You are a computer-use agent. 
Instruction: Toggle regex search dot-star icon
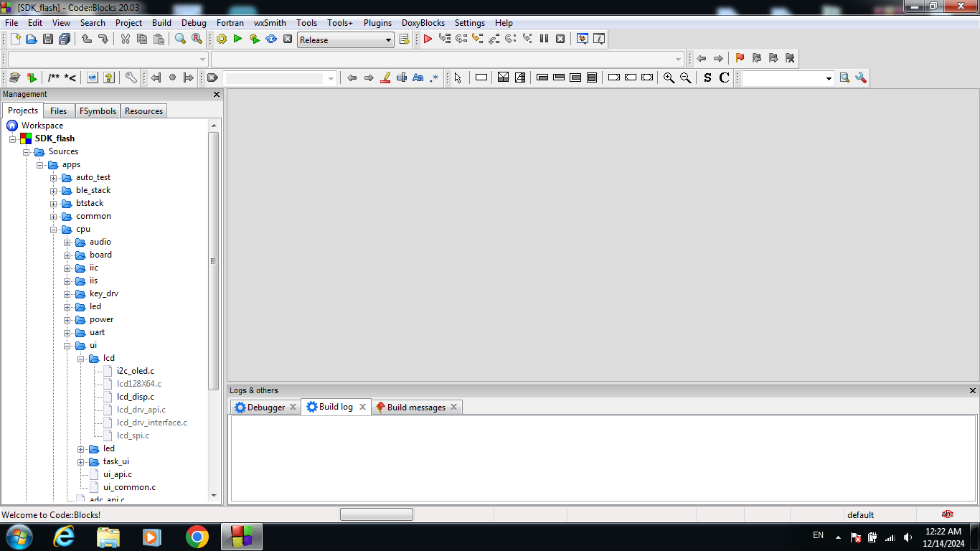[x=434, y=77]
